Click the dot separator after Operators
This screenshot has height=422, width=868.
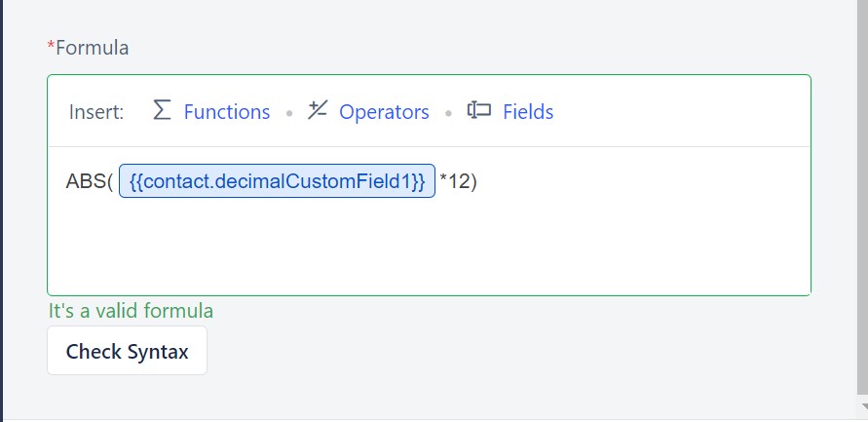pyautogui.click(x=448, y=113)
